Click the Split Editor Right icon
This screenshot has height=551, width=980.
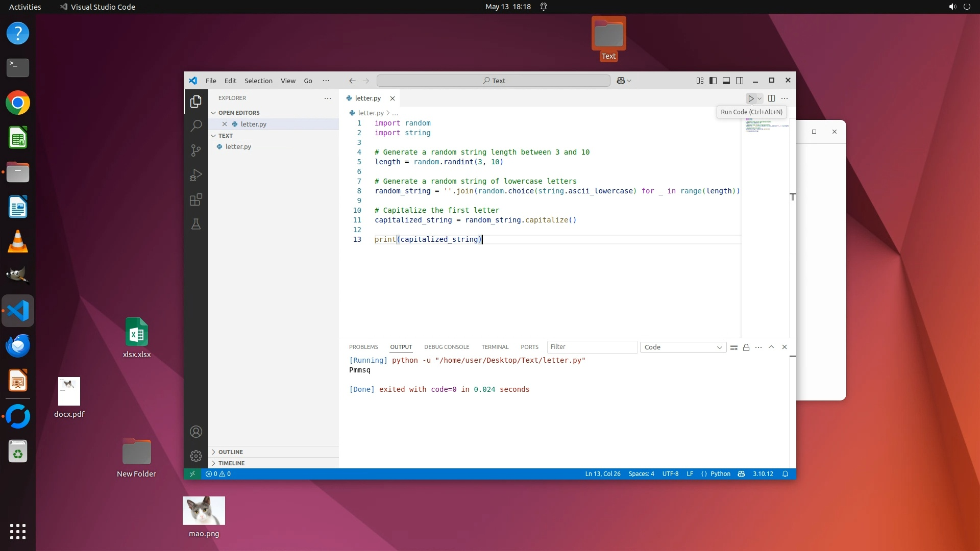coord(771,98)
